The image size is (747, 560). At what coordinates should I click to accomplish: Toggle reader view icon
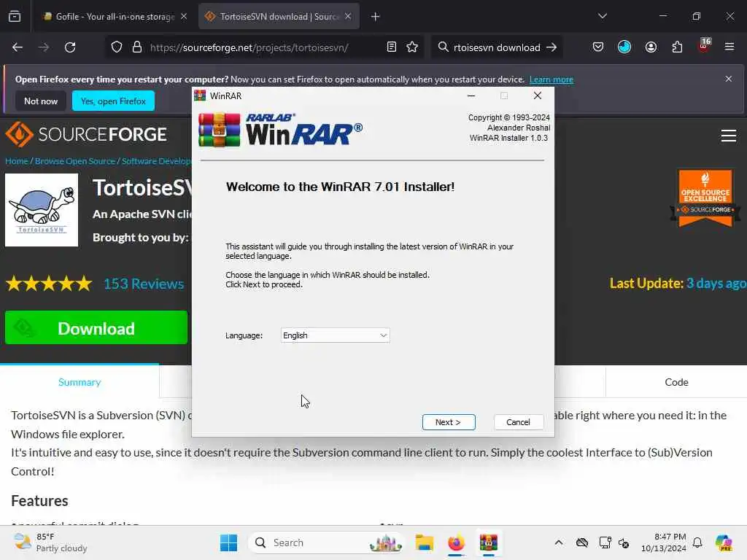[x=392, y=47]
